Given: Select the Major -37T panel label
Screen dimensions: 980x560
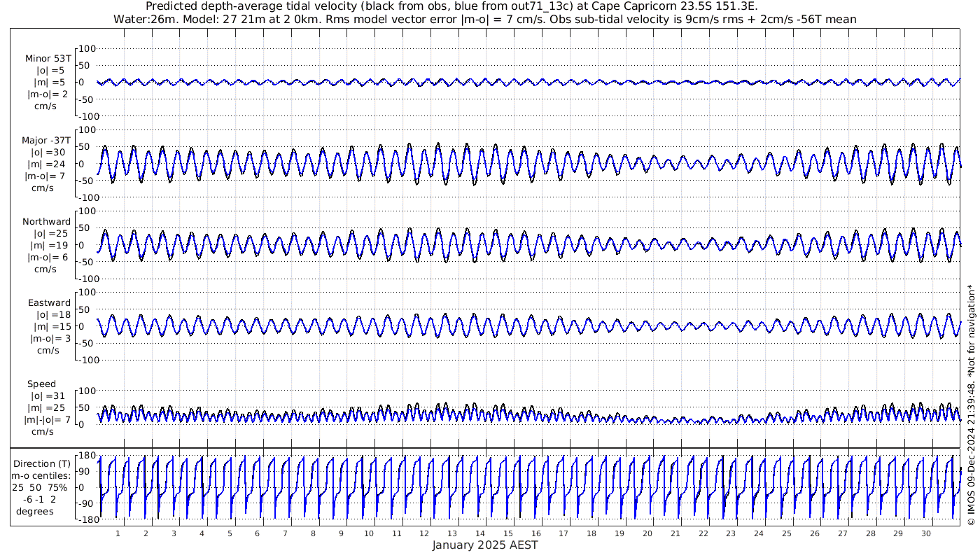Looking at the screenshot, I should 46,141.
